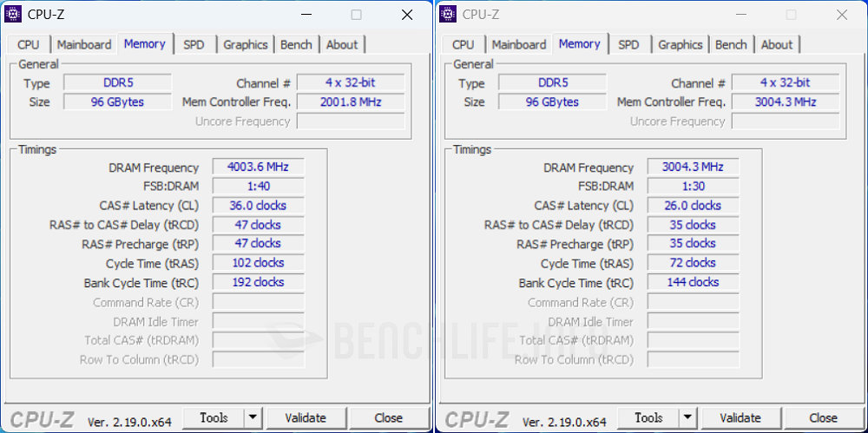Click the FSB:DRAM 1:40 value
This screenshot has height=433, width=868.
(x=258, y=186)
